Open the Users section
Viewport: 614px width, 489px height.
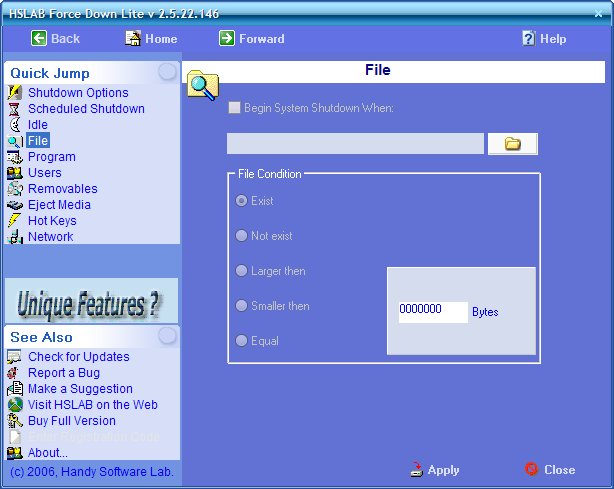44,173
